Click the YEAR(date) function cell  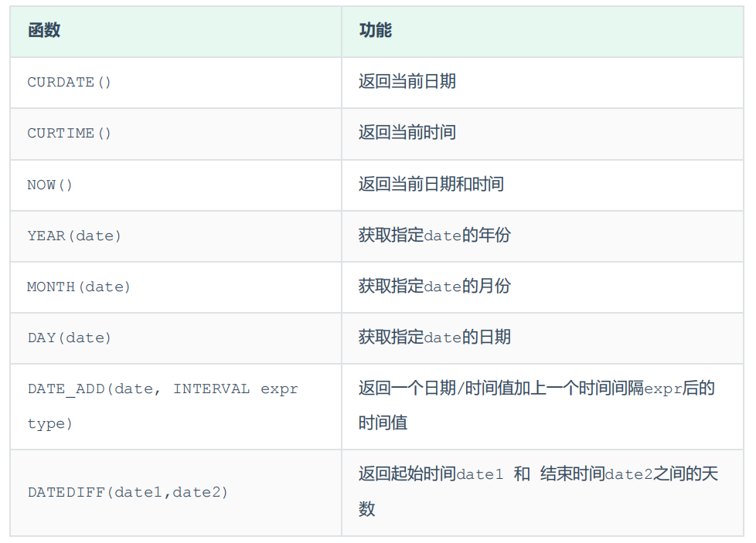click(x=75, y=236)
